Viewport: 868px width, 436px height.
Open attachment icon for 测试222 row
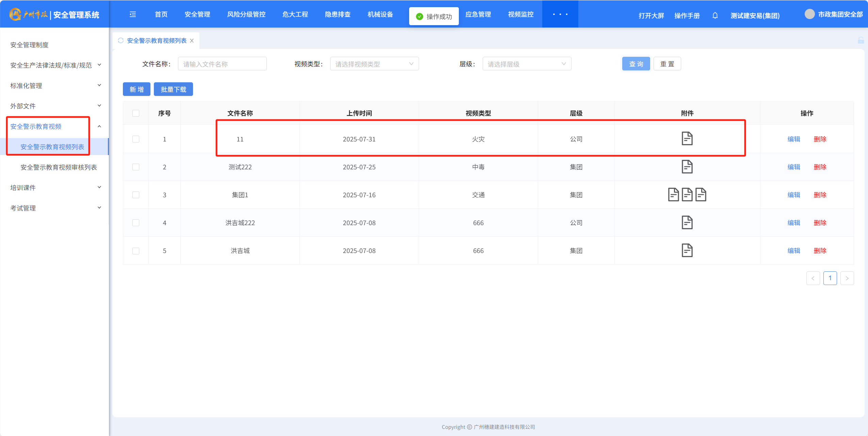[687, 167]
